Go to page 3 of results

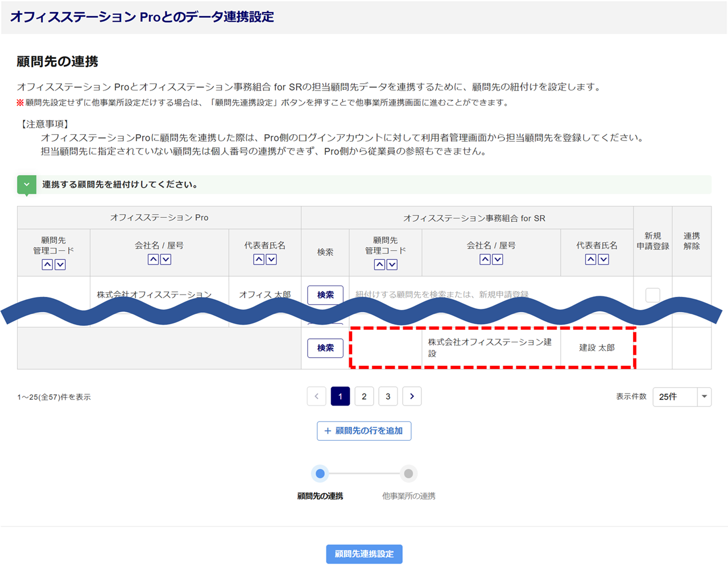point(388,396)
